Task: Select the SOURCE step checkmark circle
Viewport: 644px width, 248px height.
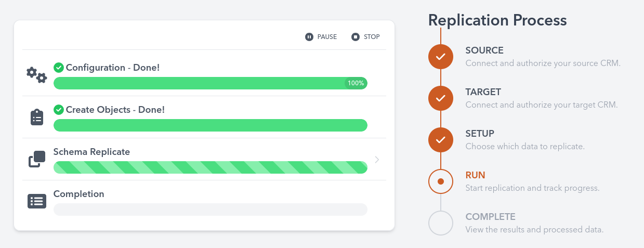Action: point(441,57)
